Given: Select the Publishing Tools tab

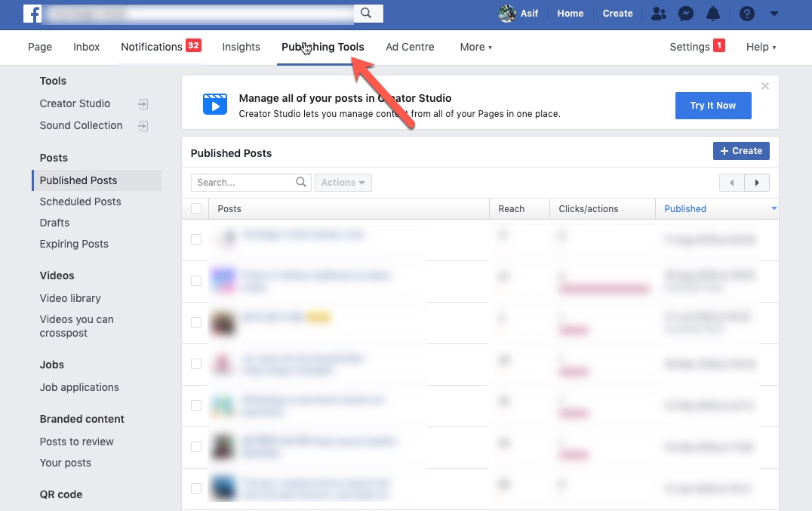Looking at the screenshot, I should coord(323,47).
